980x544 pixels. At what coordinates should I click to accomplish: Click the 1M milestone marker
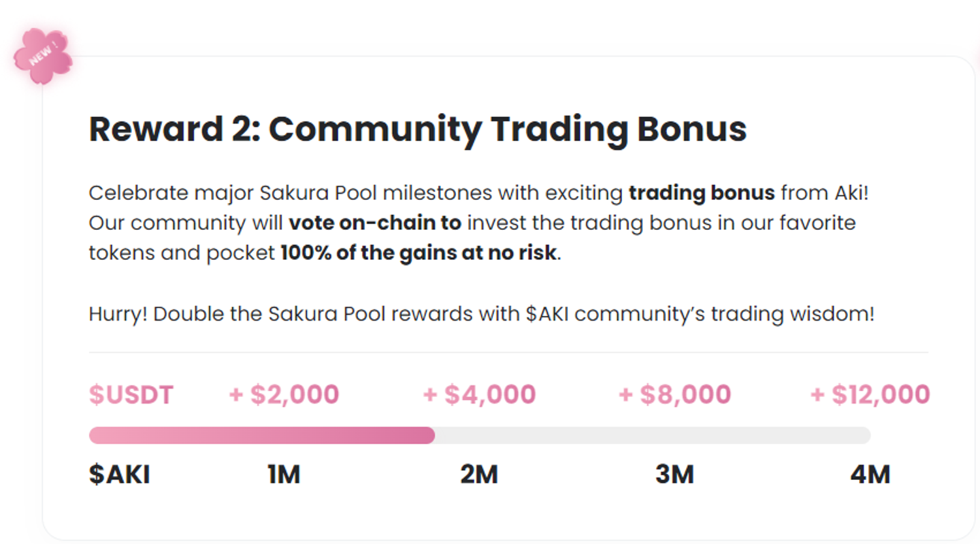284,474
